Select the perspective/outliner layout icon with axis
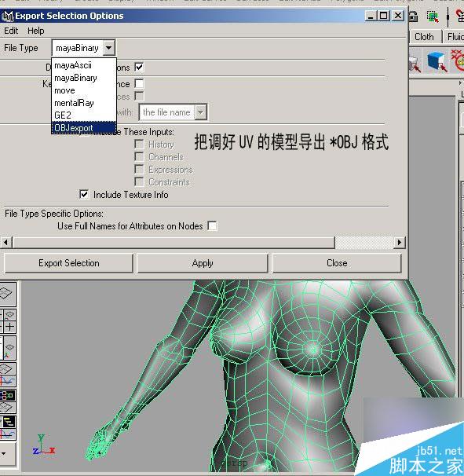Screen dimensions: 464x476 click(x=9, y=348)
